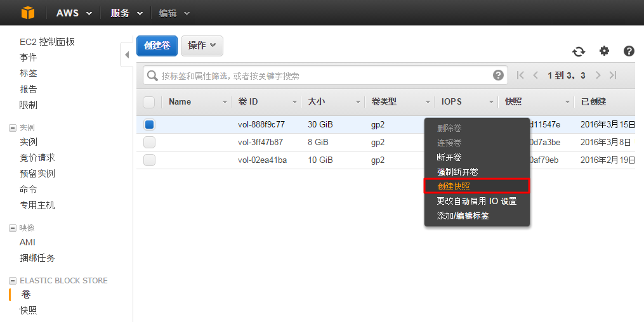Click the search magnifier icon
Screen dimensions: 644x322
[152, 76]
